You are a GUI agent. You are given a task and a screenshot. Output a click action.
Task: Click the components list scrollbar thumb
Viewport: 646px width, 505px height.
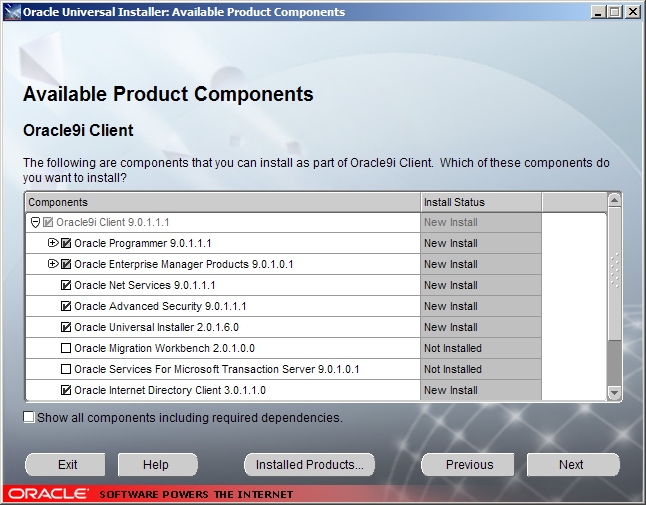pos(614,274)
